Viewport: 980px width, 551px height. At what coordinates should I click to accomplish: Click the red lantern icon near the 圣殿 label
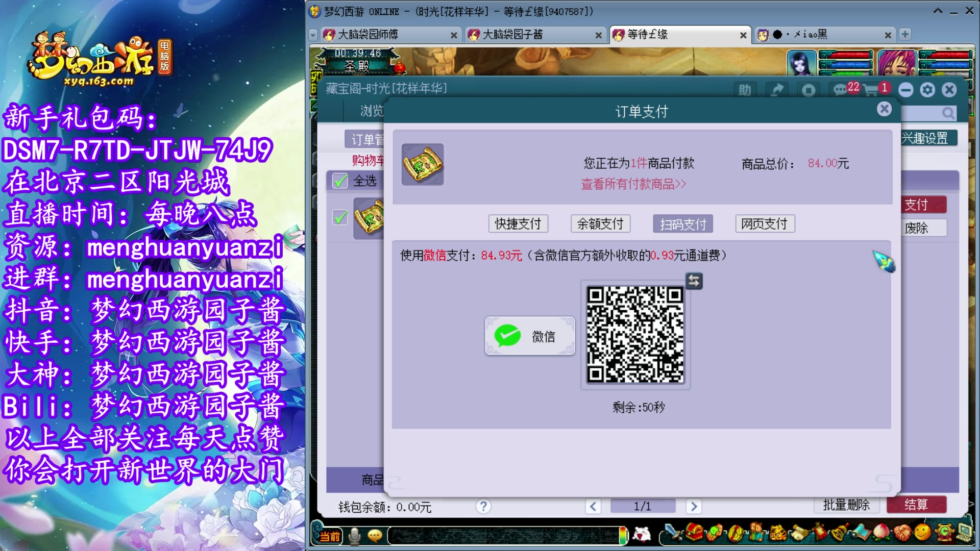pos(400,67)
